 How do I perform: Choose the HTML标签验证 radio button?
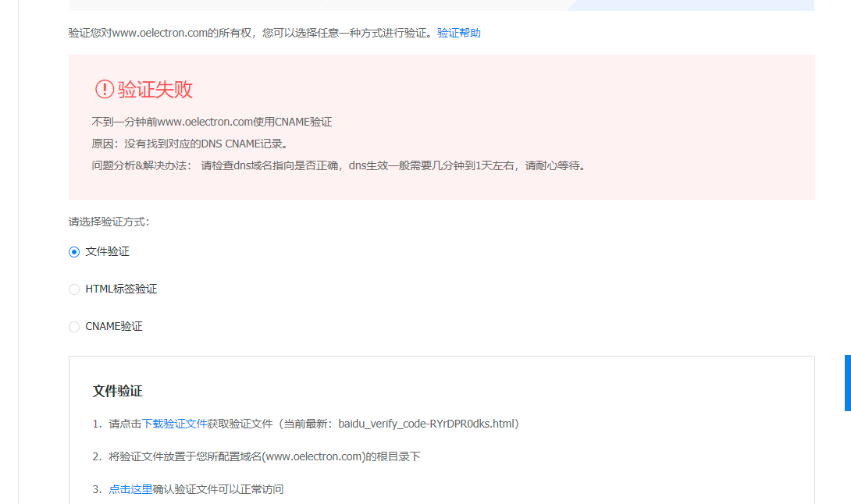(74, 289)
